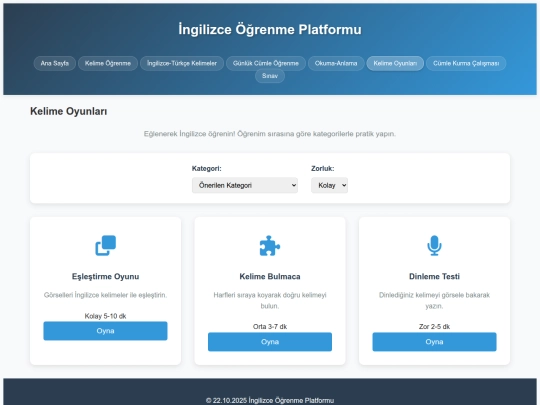The width and height of the screenshot is (540, 405).
Task: Click the Dinleme Testi card title
Action: (x=434, y=277)
